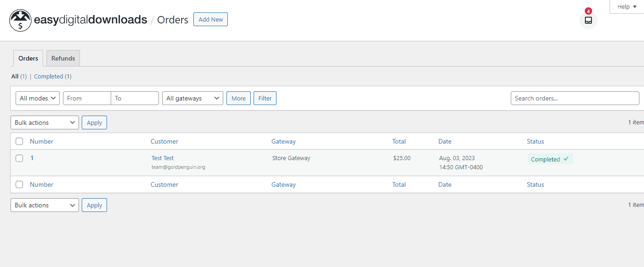Switch to the Refunds tab

(63, 58)
